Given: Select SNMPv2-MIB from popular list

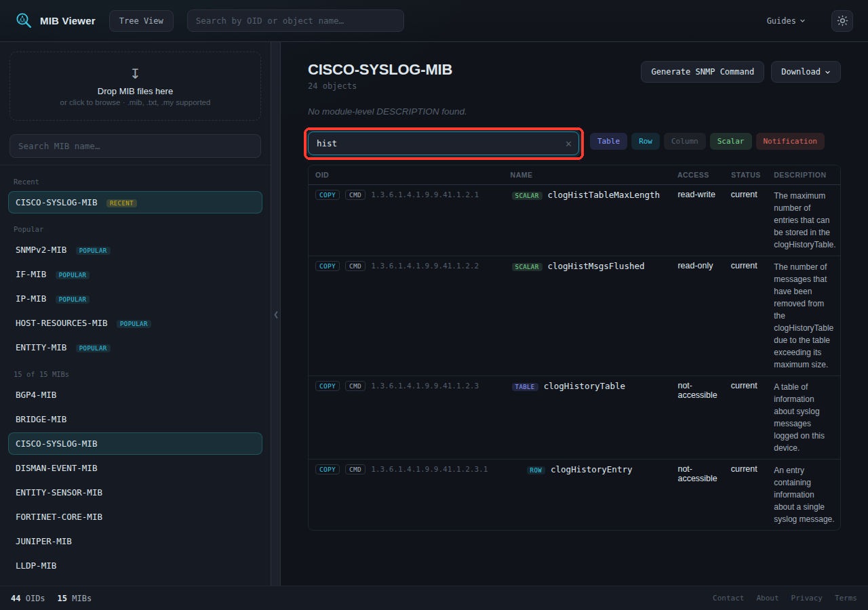Looking at the screenshot, I should click(135, 250).
